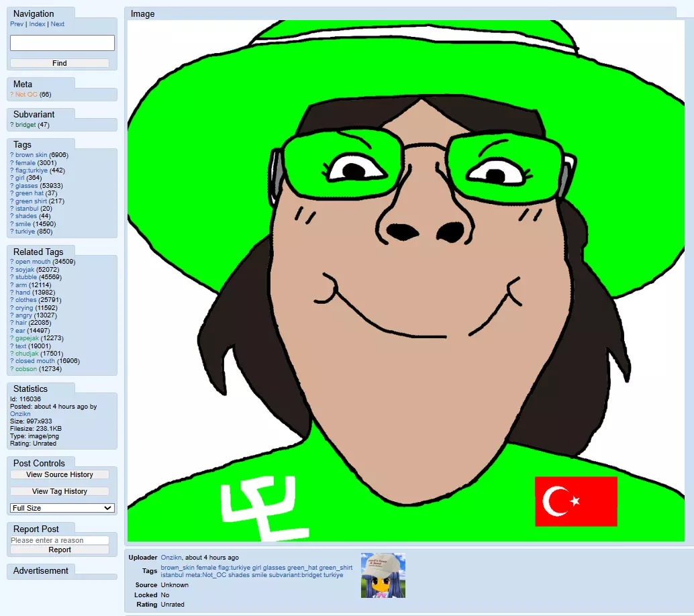Click the Find button
694x616 pixels.
[59, 63]
